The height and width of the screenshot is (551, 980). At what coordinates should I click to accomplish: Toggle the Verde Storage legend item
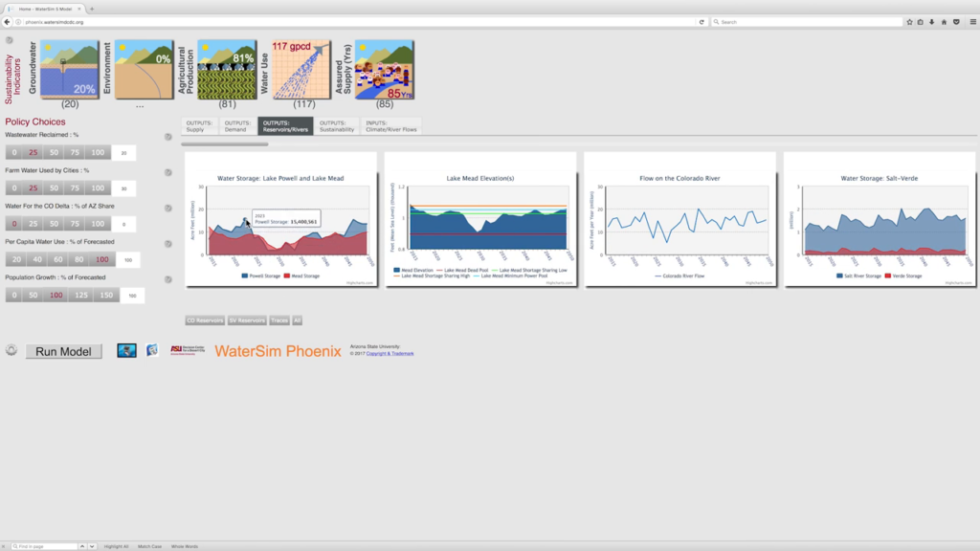coord(903,275)
